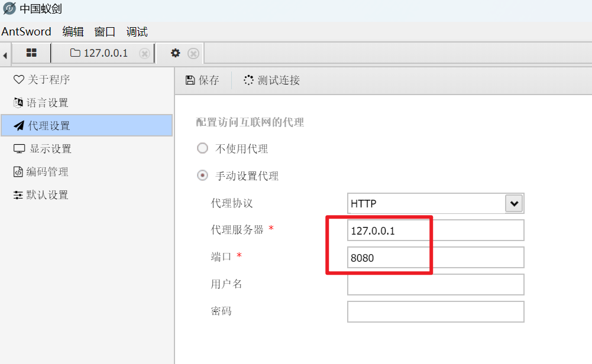The image size is (592, 364).
Task: Focus the 端口 port input field
Action: click(x=436, y=258)
